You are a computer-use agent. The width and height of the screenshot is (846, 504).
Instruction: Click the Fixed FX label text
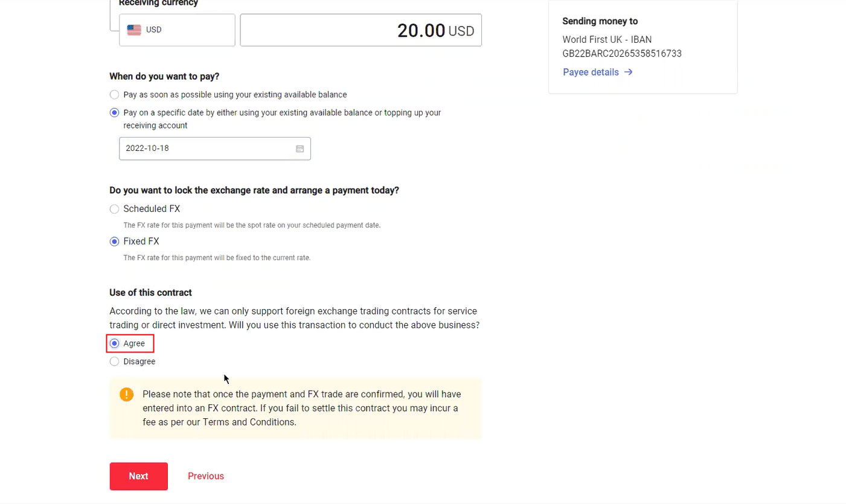pos(141,241)
